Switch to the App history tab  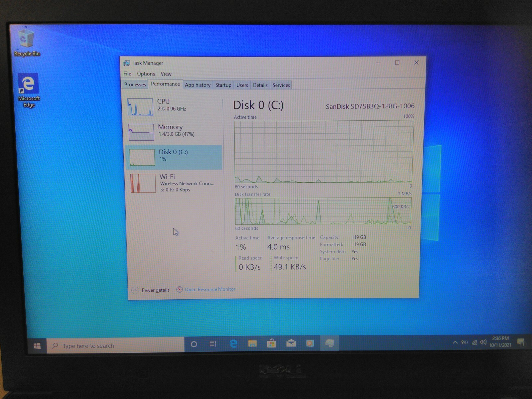[198, 85]
